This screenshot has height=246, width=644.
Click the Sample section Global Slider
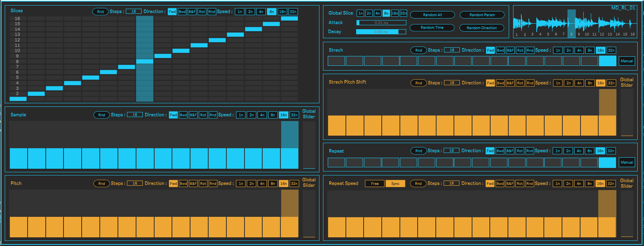click(309, 145)
